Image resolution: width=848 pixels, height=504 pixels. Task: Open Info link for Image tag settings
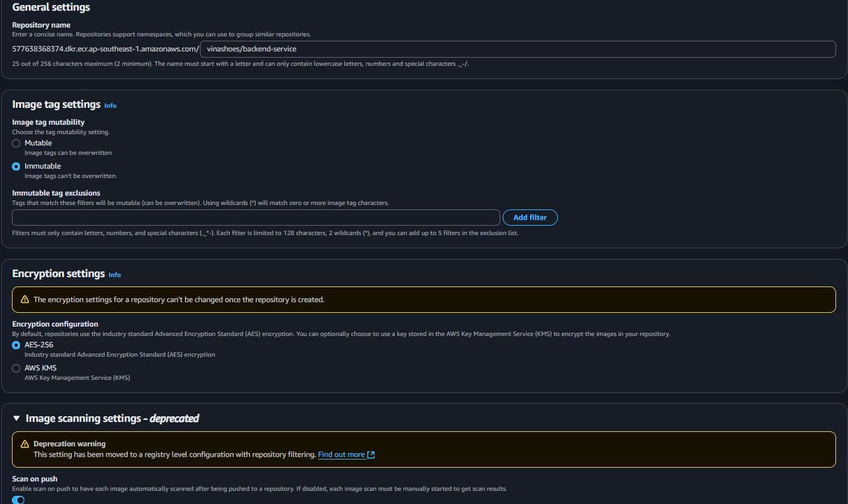[x=110, y=105]
